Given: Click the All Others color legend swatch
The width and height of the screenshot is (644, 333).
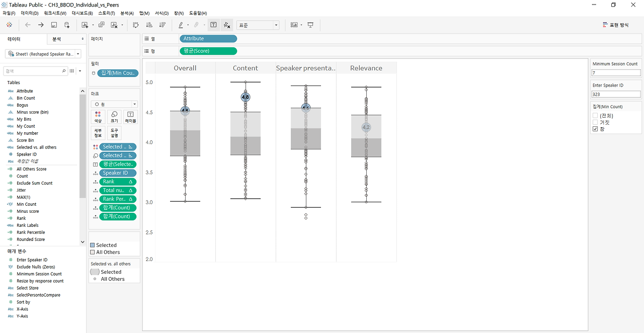Looking at the screenshot, I should (93, 252).
